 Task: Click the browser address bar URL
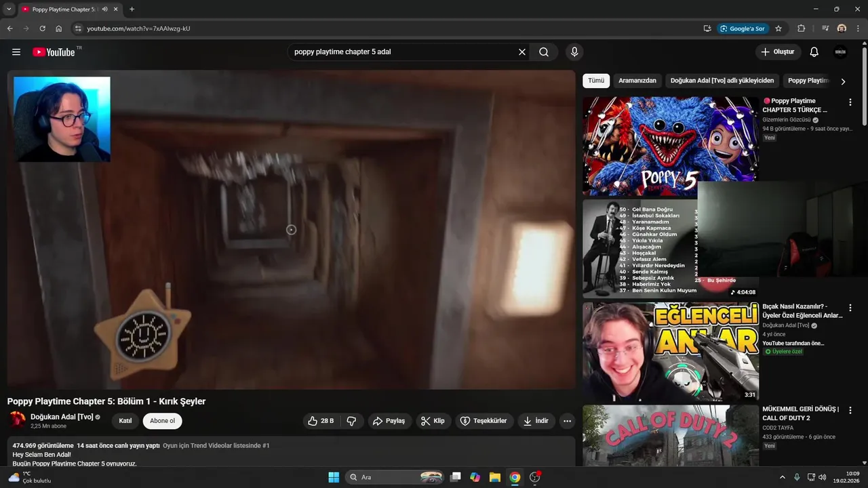(x=138, y=28)
